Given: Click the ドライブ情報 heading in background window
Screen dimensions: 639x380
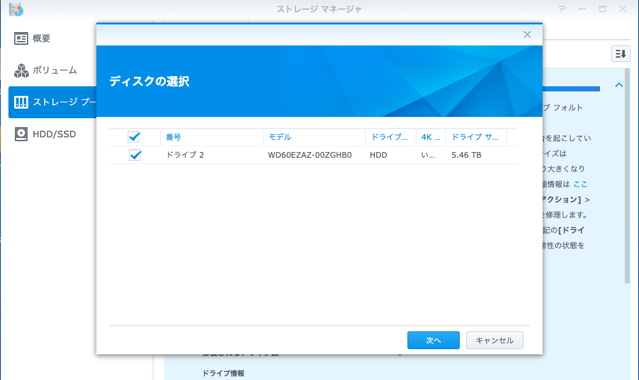Looking at the screenshot, I should [223, 373].
